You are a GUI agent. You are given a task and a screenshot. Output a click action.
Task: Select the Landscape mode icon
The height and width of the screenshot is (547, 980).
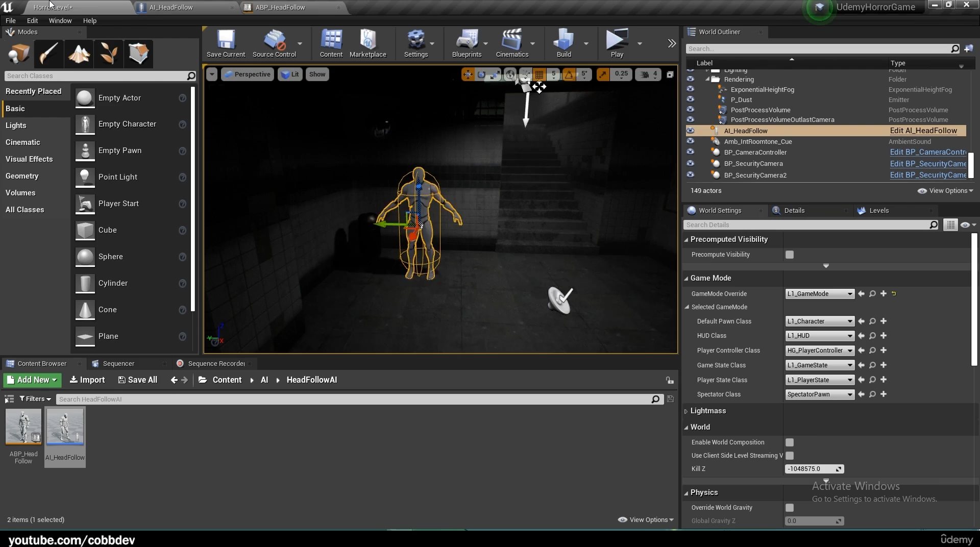point(79,54)
